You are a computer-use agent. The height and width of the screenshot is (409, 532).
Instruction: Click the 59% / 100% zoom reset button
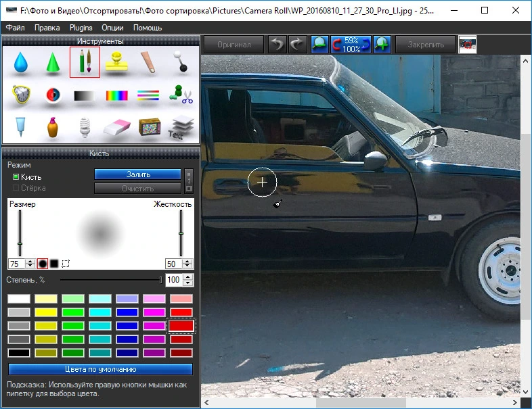tap(351, 45)
